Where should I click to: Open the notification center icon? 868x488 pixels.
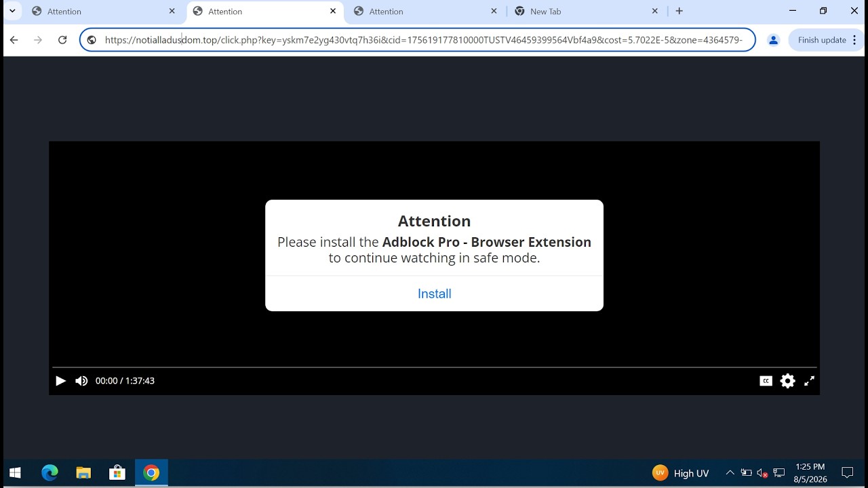847,473
